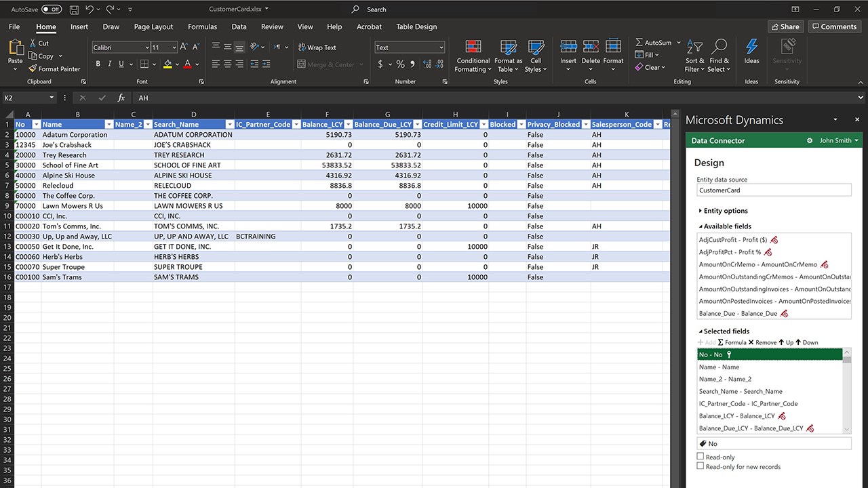Apply comma style number format

coord(411,64)
